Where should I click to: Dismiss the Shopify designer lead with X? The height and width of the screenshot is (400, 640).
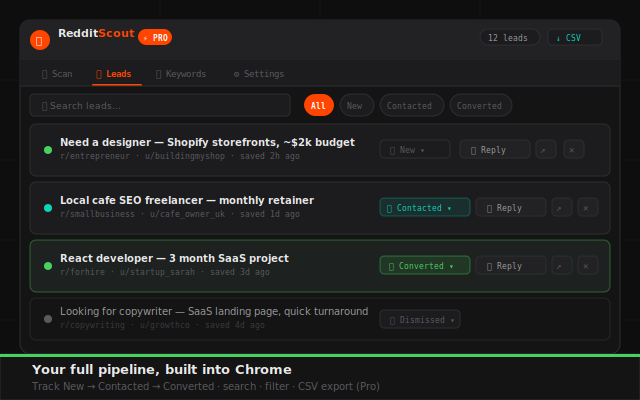573,149
